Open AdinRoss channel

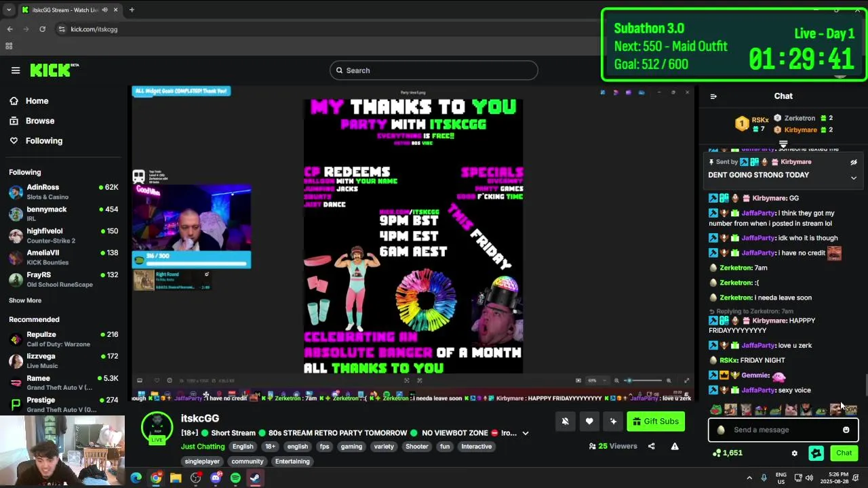63,192
